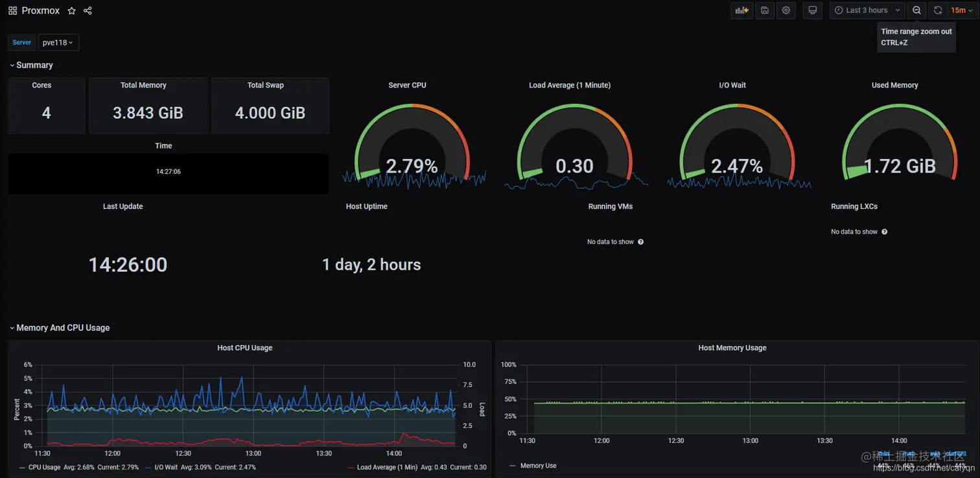Screen dimensions: 980x478
Task: Refresh the dashboard now
Action: [x=938, y=10]
